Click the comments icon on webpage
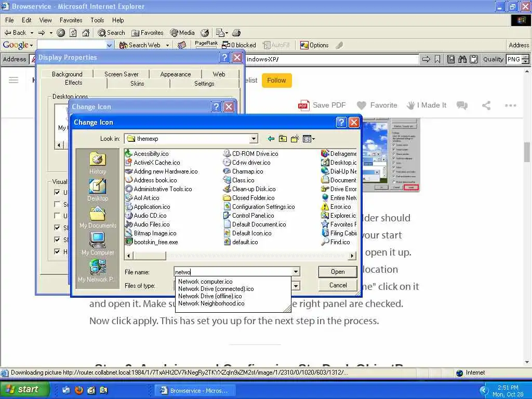 point(462,105)
